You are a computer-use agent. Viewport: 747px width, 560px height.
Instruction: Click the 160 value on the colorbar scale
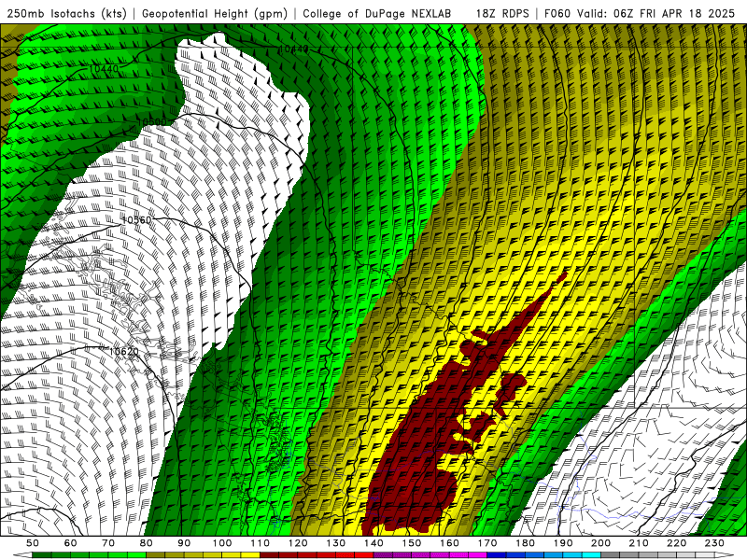[450, 543]
